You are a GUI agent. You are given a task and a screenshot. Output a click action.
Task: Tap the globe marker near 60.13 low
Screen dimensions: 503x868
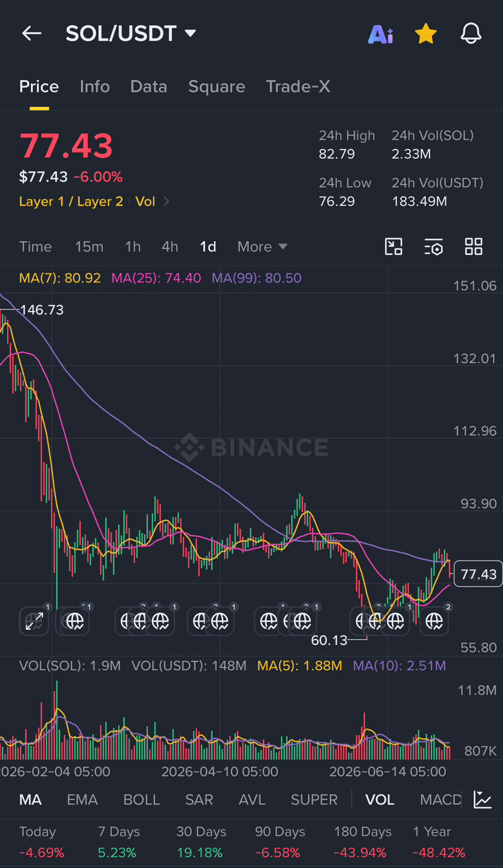[x=375, y=621]
